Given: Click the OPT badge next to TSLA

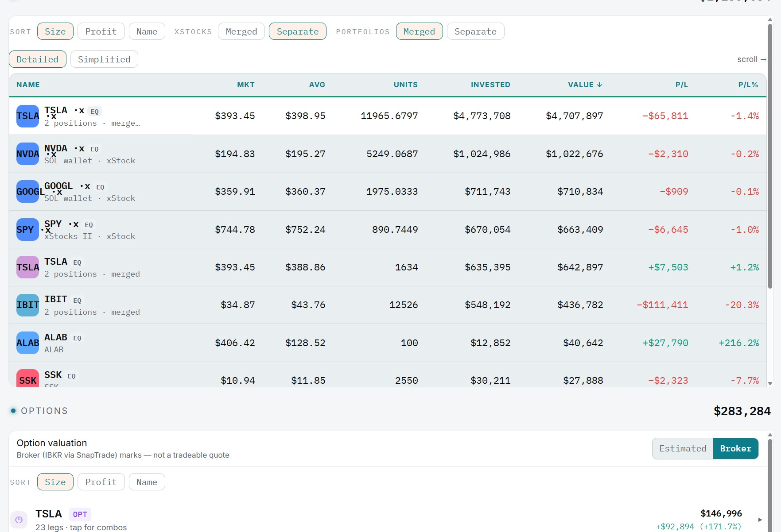Looking at the screenshot, I should click(80, 514).
